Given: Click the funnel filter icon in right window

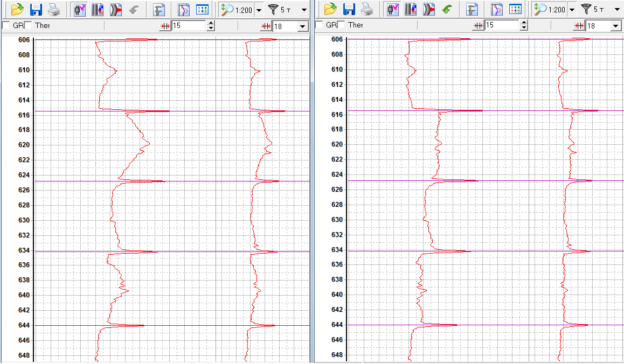Looking at the screenshot, I should (586, 9).
